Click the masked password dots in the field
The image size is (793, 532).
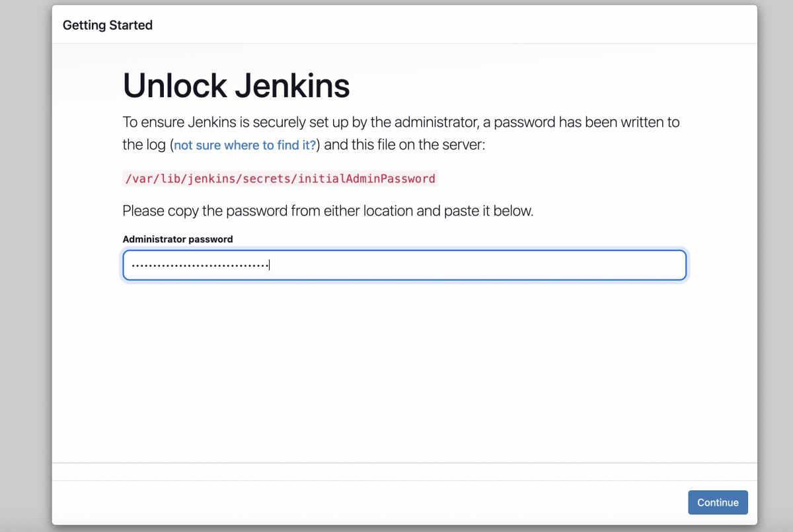[199, 266]
